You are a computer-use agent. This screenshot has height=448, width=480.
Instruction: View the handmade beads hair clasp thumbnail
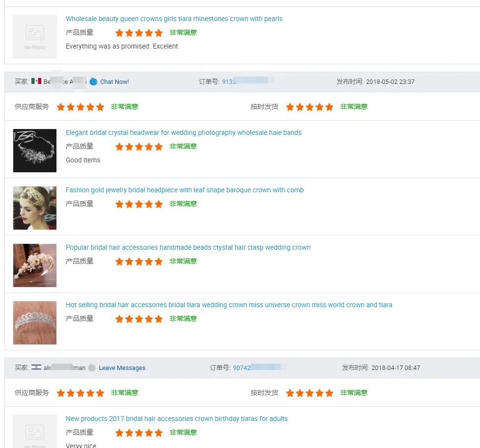click(x=34, y=265)
